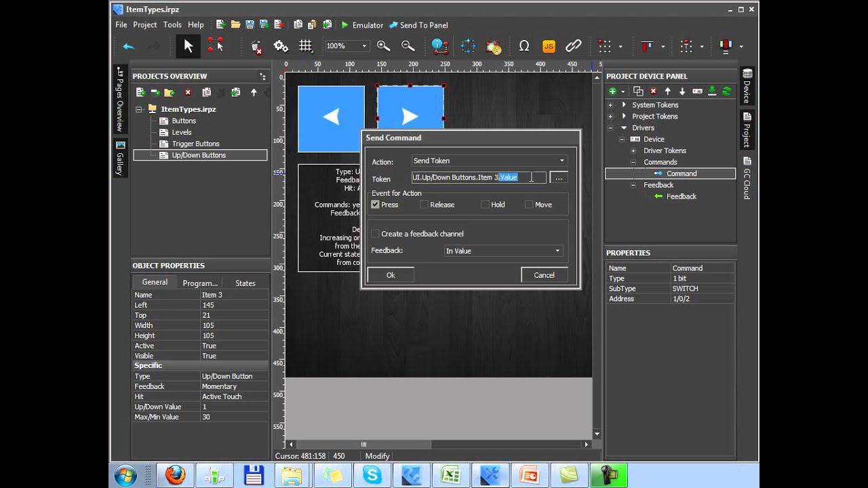Click the horizontal canvas scrollbar thumb
The width and height of the screenshot is (868, 488).
pyautogui.click(x=363, y=445)
